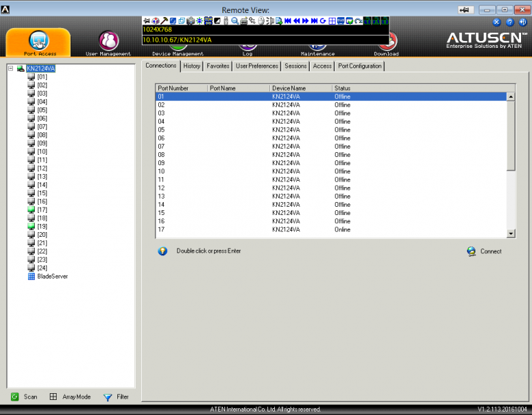Click the USB virtual media icon
The height and width of the screenshot is (415, 532).
point(226,21)
